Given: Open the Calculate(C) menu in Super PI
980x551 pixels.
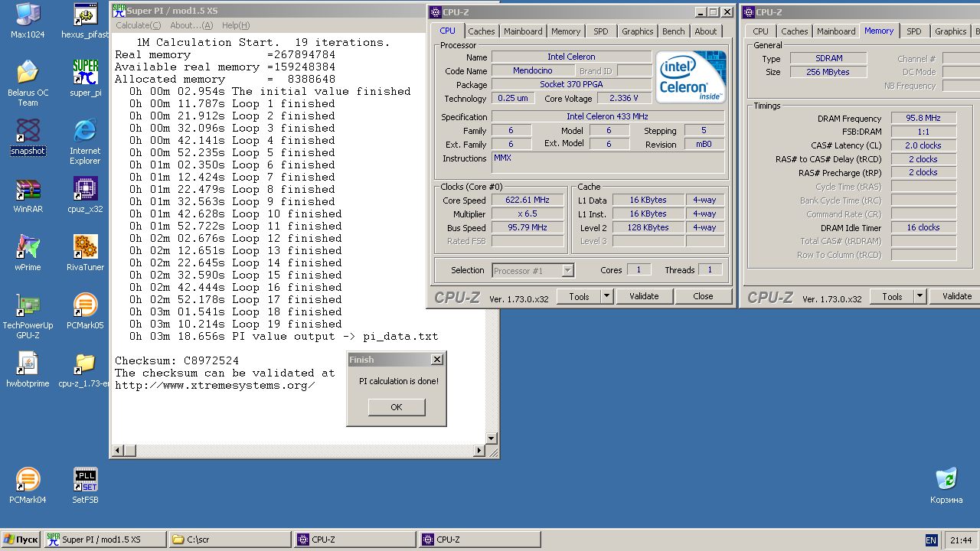Looking at the screenshot, I should (139, 25).
